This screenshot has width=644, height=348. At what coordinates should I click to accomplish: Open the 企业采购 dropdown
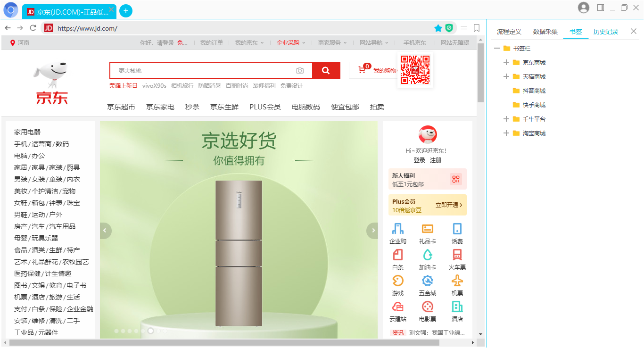[291, 42]
